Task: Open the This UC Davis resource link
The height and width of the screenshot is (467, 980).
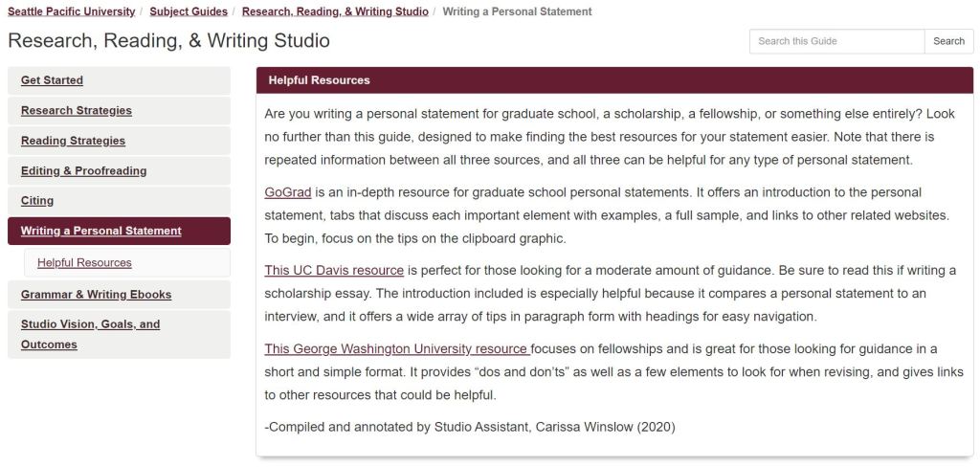Action: 334,270
